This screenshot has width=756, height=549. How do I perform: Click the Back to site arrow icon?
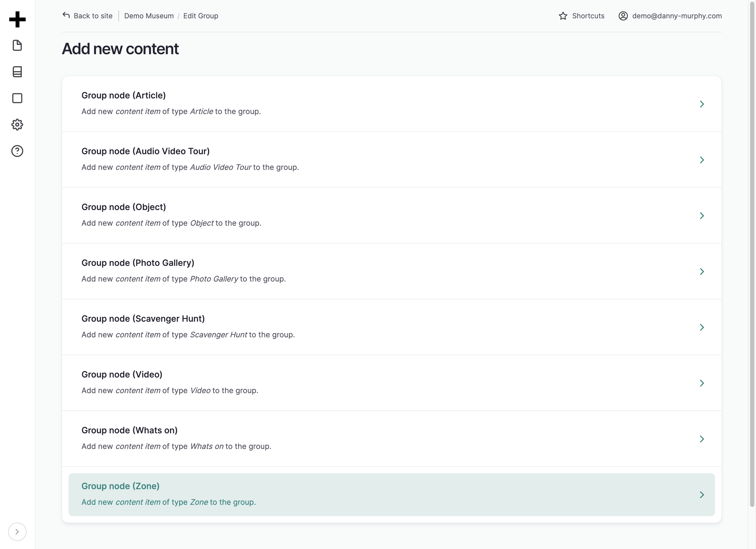coord(66,15)
